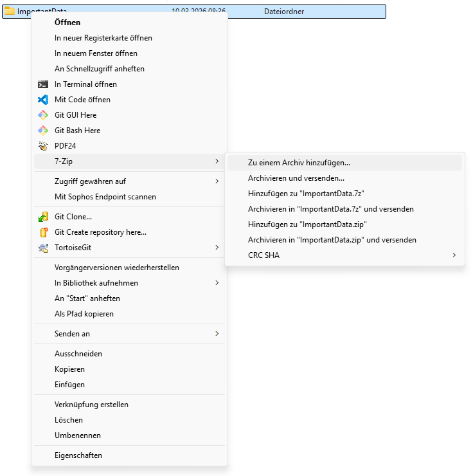Image resolution: width=473 pixels, height=476 pixels.
Task: Click the Terminal icon in context menu
Action: 43,84
